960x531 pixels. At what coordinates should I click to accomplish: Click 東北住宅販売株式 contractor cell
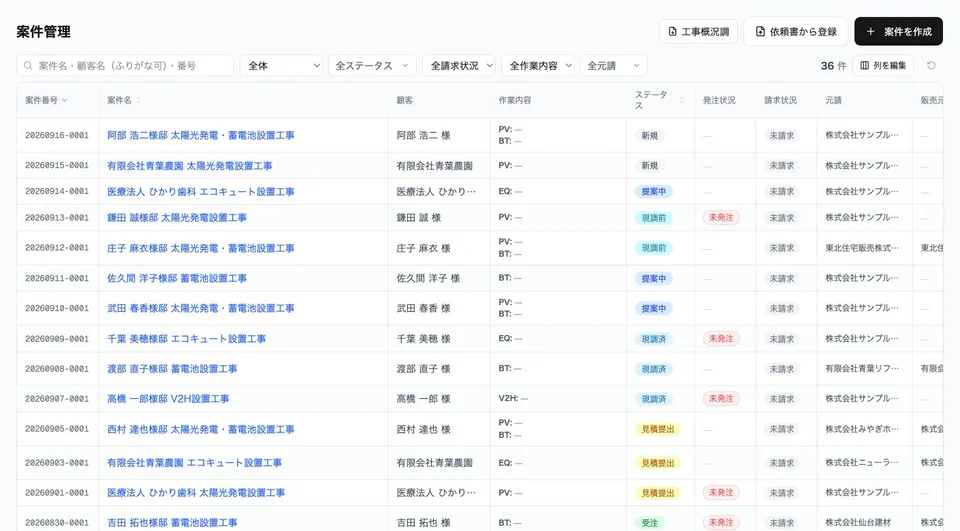(x=862, y=248)
